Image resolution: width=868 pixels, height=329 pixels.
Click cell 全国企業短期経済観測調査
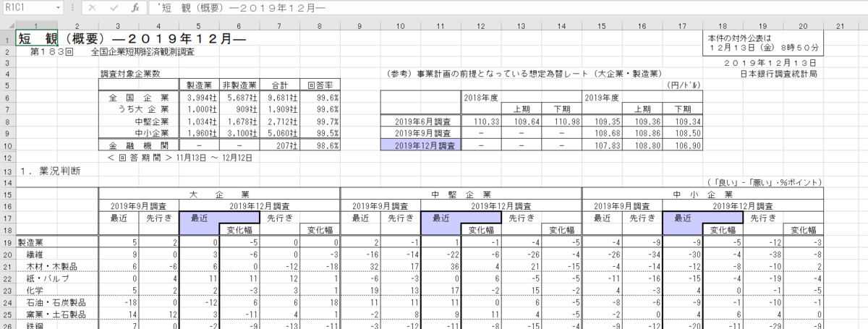click(x=142, y=52)
